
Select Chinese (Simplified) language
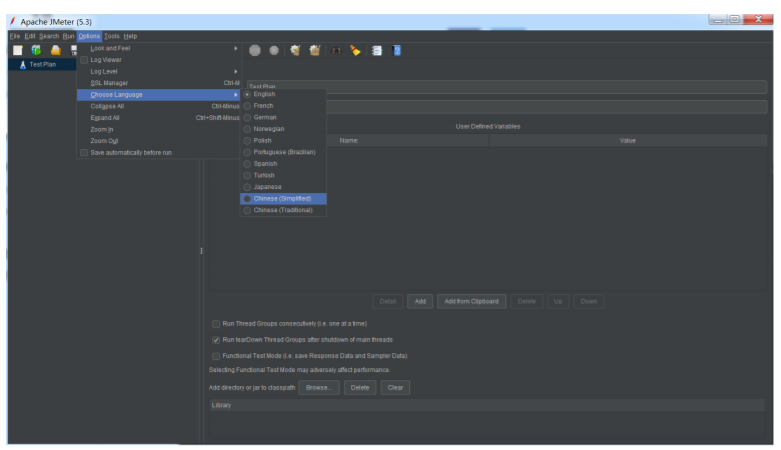click(x=283, y=198)
